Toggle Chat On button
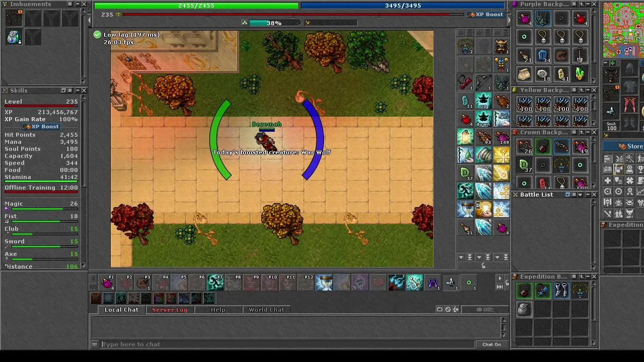Image resolution: width=644 pixels, height=362 pixels. click(x=492, y=344)
